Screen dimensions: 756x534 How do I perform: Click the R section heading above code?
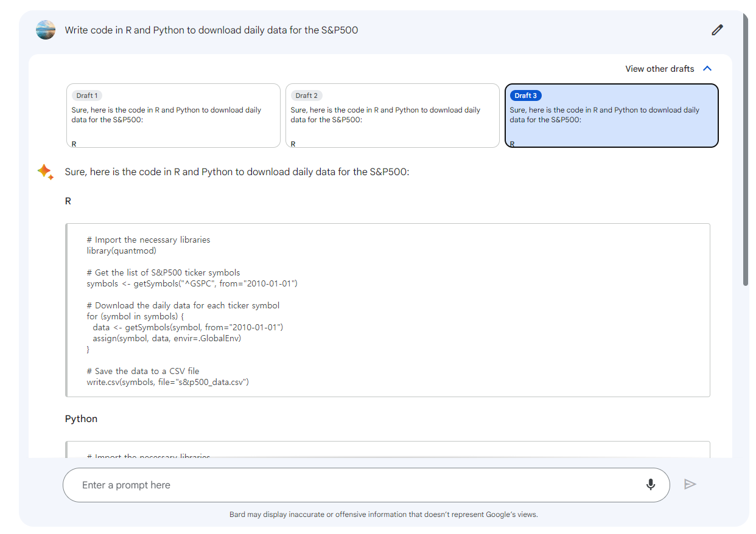point(68,201)
